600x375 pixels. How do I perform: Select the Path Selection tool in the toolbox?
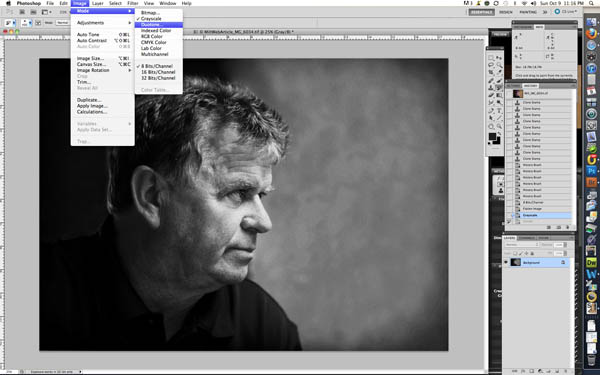[x=491, y=118]
